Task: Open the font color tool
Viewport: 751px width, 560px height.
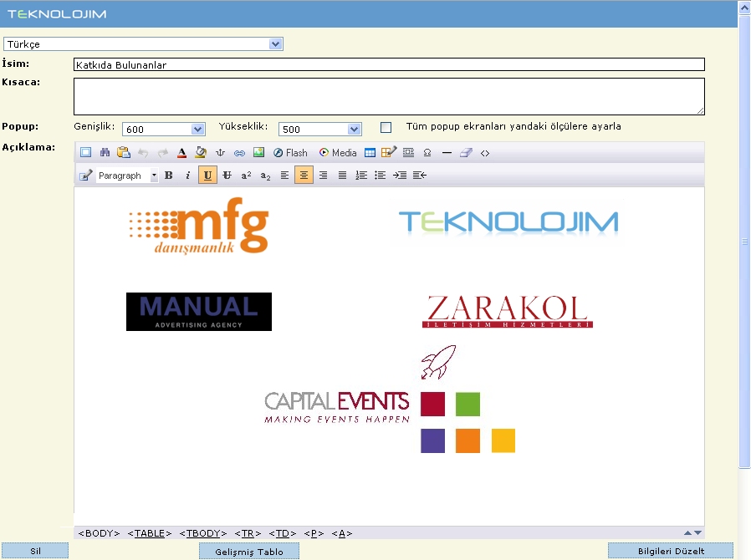Action: point(181,153)
